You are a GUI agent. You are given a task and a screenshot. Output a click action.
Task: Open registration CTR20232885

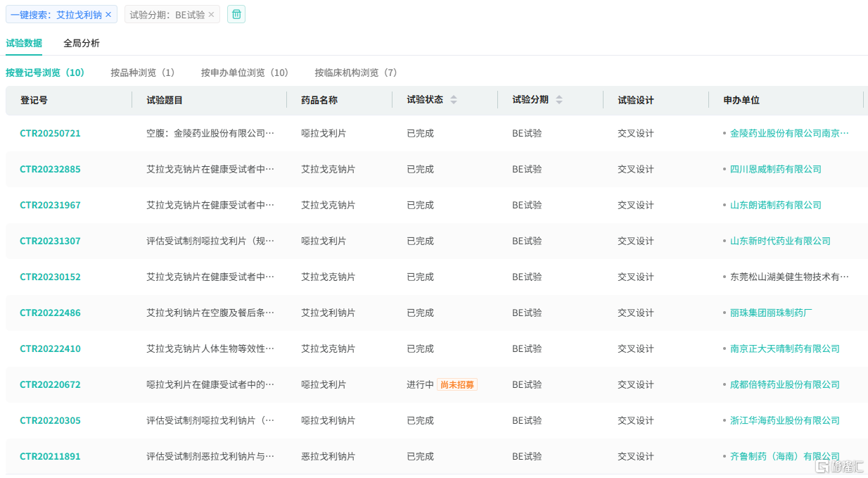(50, 169)
